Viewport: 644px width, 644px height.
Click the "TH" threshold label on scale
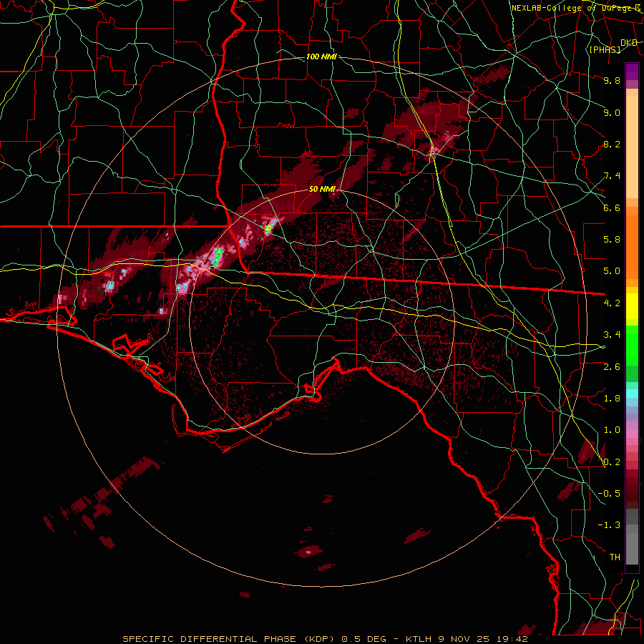tap(615, 557)
